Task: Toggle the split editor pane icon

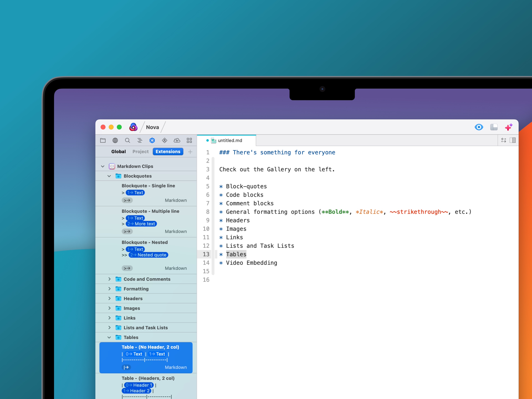Action: click(512, 140)
